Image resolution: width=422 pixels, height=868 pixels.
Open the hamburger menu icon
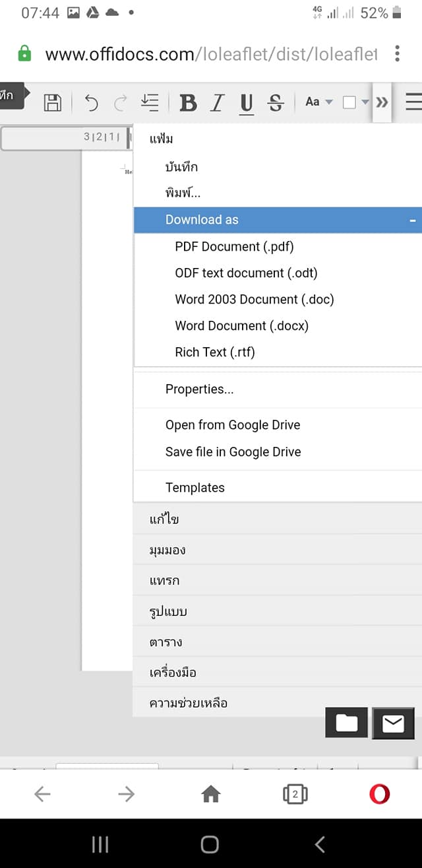413,102
